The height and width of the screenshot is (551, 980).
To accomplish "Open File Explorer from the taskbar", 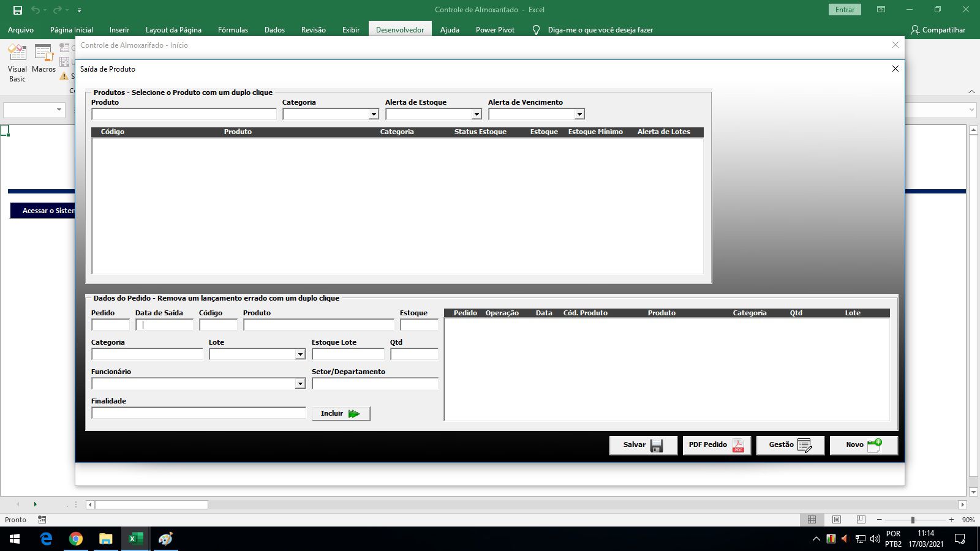I will click(106, 539).
